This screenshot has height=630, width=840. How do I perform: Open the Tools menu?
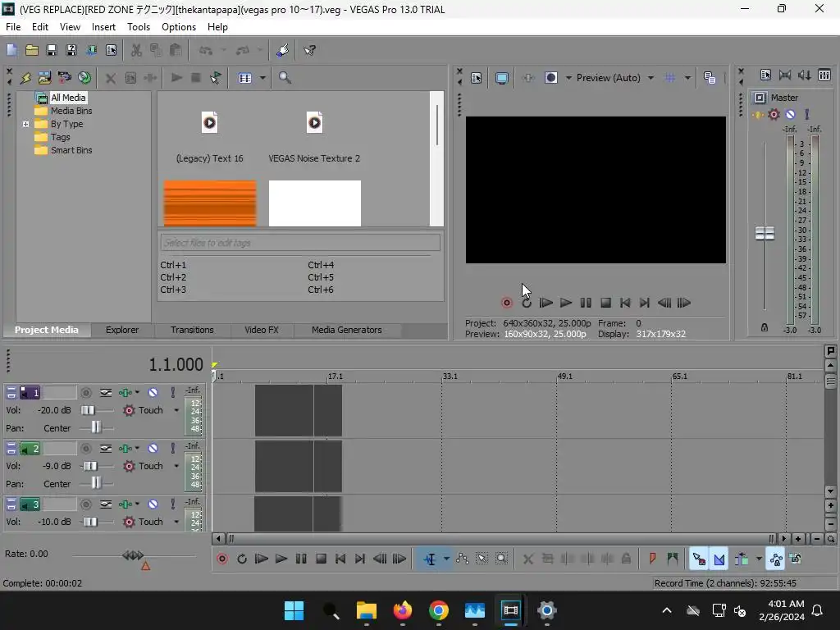click(x=138, y=27)
